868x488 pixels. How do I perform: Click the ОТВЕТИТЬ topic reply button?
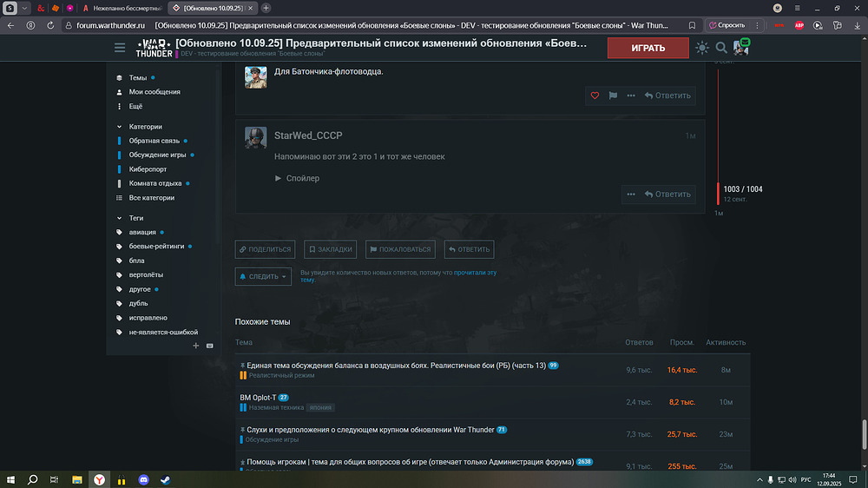point(469,249)
